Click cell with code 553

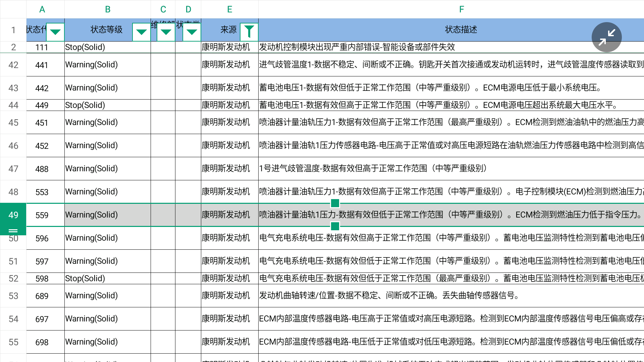[45, 192]
